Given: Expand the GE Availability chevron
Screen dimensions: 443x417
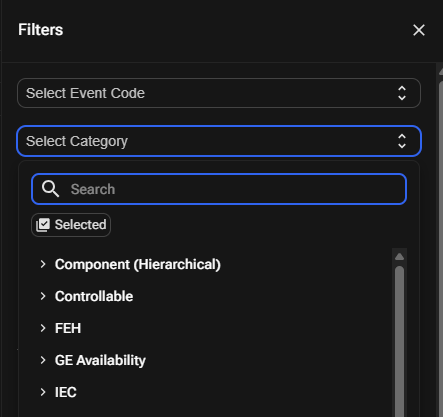Looking at the screenshot, I should pos(43,360).
